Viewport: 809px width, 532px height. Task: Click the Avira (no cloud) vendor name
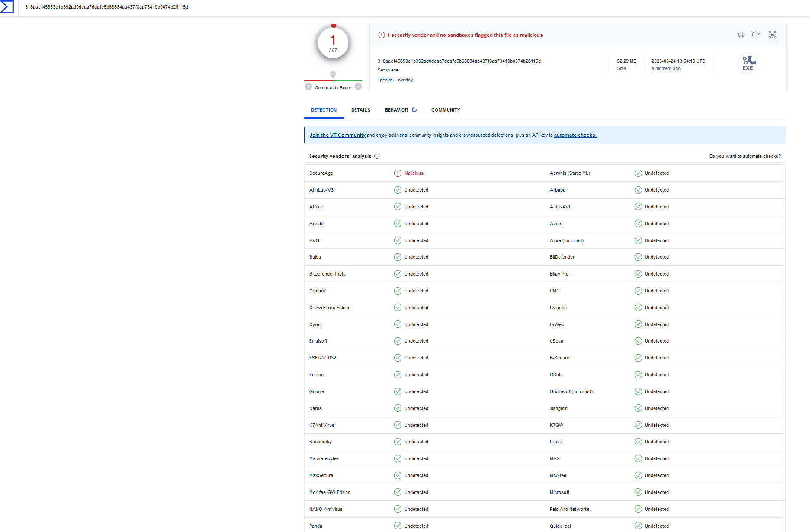567,241
